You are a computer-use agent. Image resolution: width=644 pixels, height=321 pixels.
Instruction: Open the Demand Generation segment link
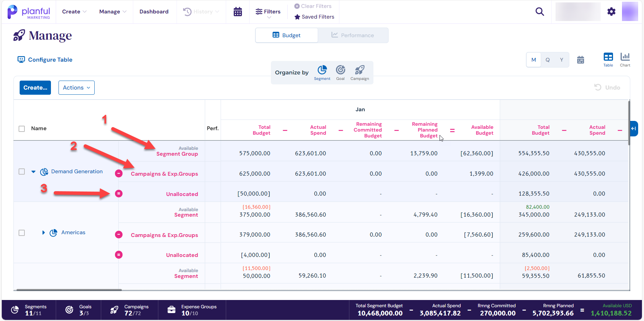[x=77, y=172]
